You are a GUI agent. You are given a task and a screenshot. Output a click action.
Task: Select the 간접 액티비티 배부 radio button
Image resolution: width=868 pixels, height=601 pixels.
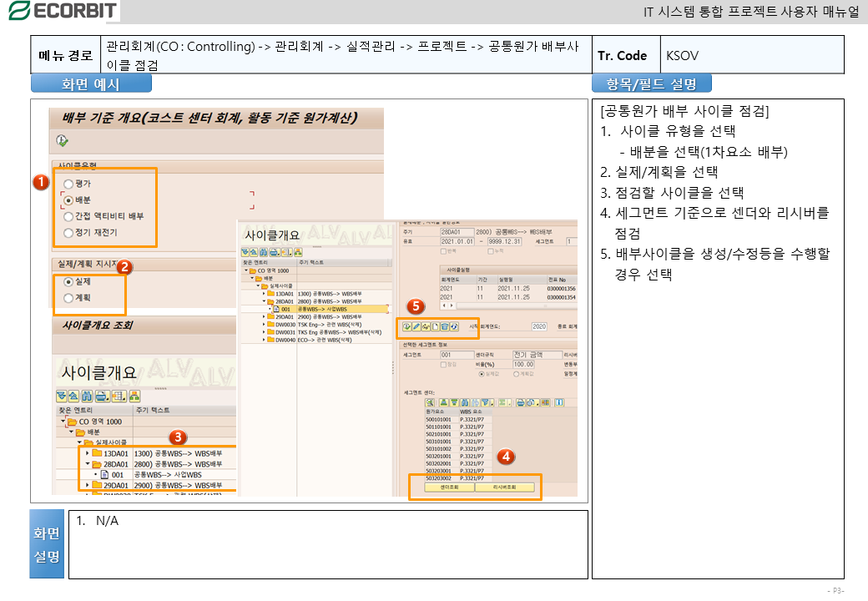(68, 215)
